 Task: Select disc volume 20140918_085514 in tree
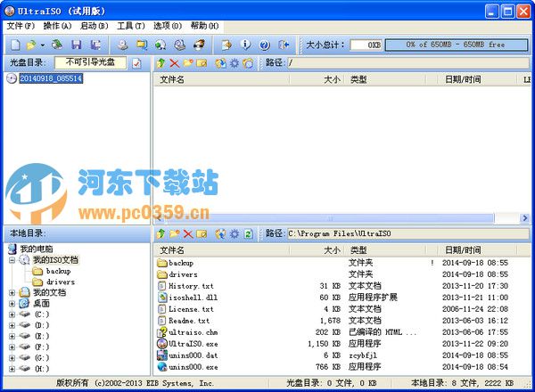coord(51,78)
